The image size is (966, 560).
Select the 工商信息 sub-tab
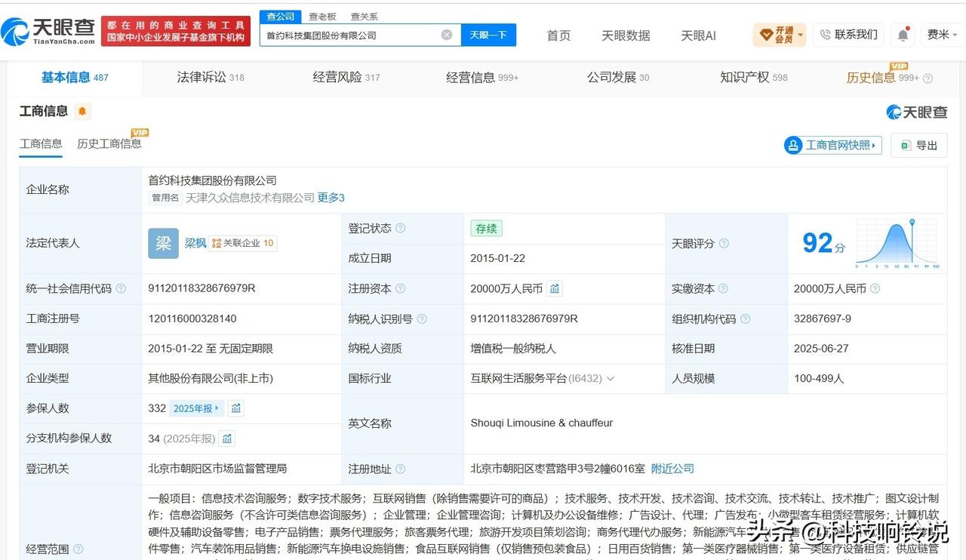(x=41, y=143)
